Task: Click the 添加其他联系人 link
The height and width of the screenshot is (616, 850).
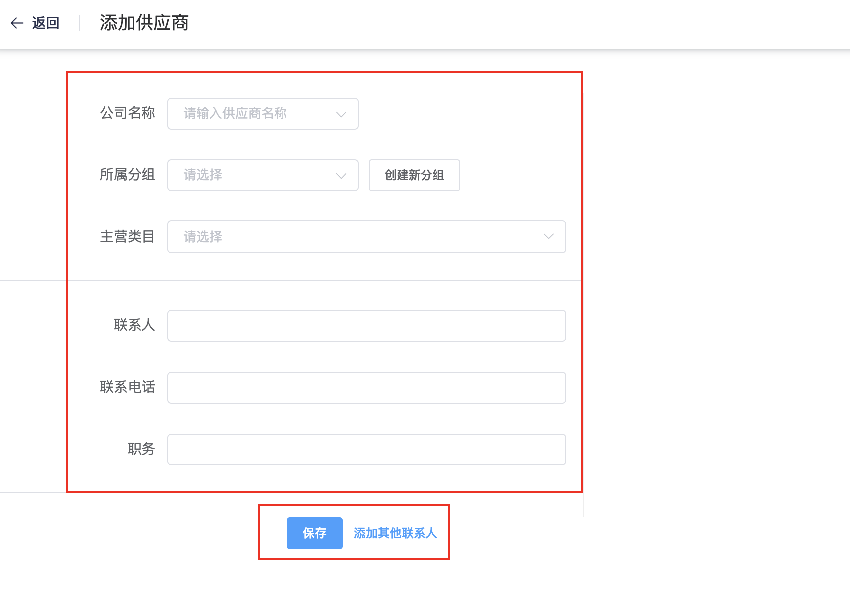Action: (395, 533)
